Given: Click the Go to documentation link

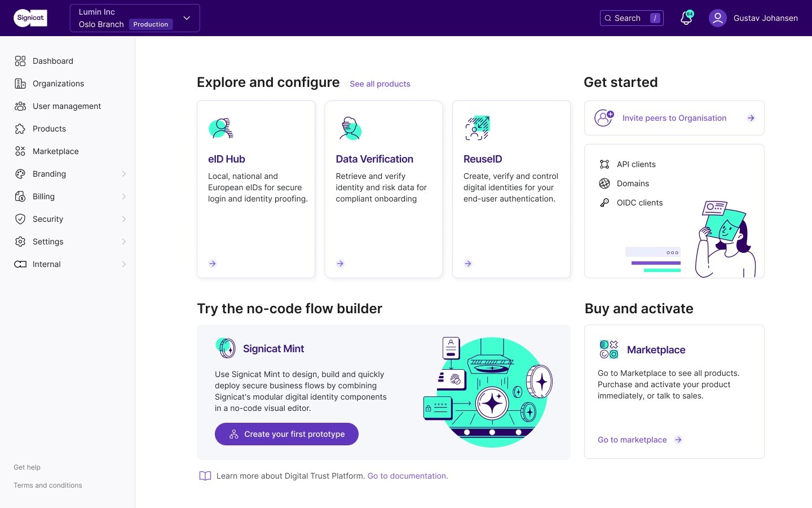Looking at the screenshot, I should click(408, 476).
